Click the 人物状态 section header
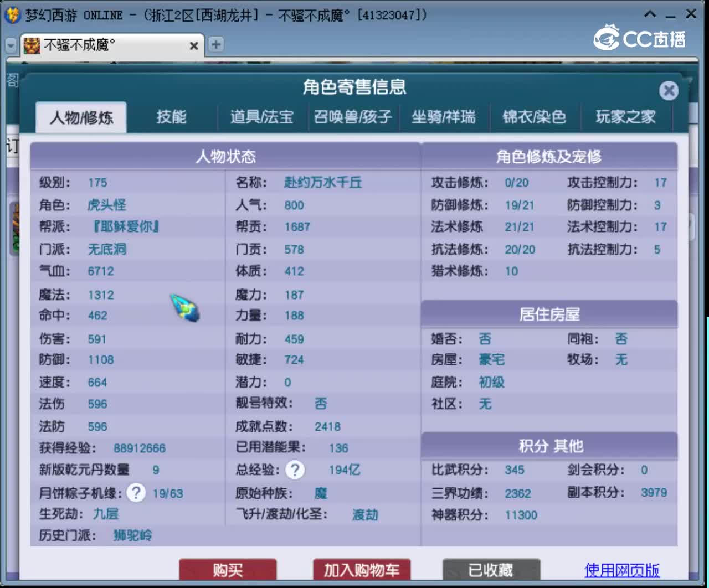 (x=226, y=156)
